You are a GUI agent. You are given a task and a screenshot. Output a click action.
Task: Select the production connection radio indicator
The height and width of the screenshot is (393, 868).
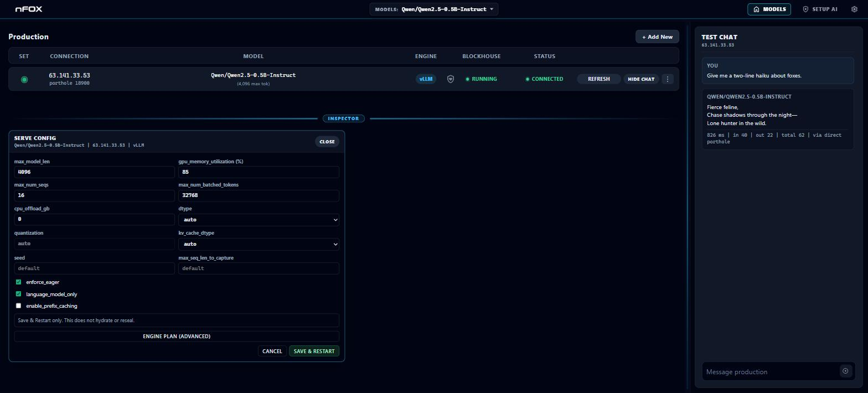pyautogui.click(x=24, y=80)
